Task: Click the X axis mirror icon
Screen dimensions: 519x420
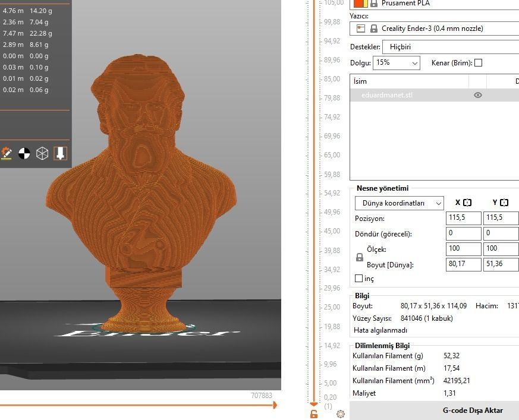Action: tap(467, 203)
